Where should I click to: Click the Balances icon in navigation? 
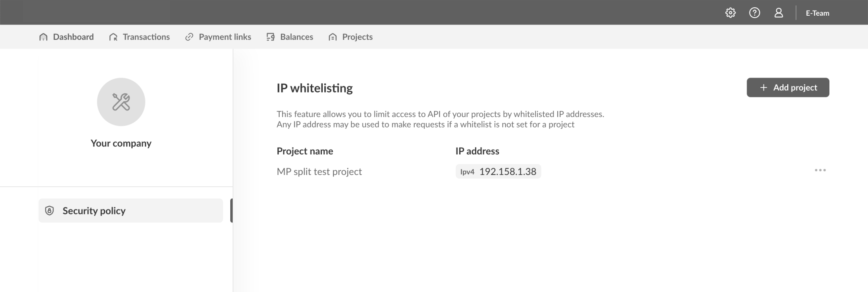coord(270,37)
